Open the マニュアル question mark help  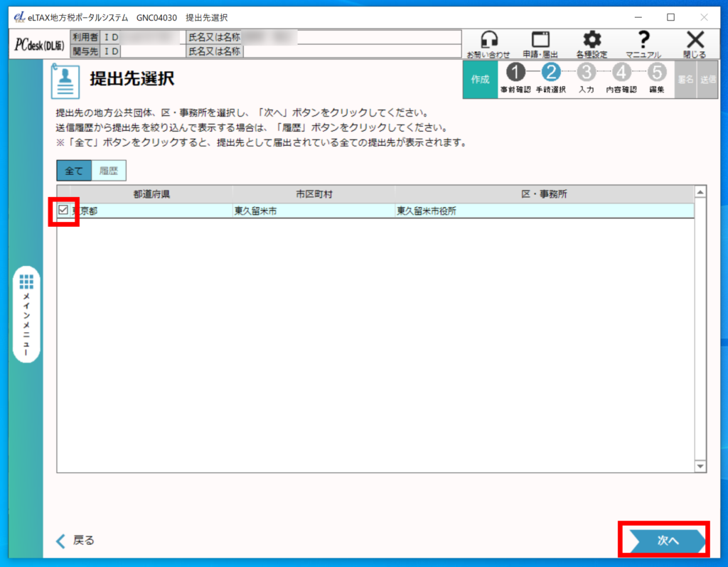(x=643, y=42)
